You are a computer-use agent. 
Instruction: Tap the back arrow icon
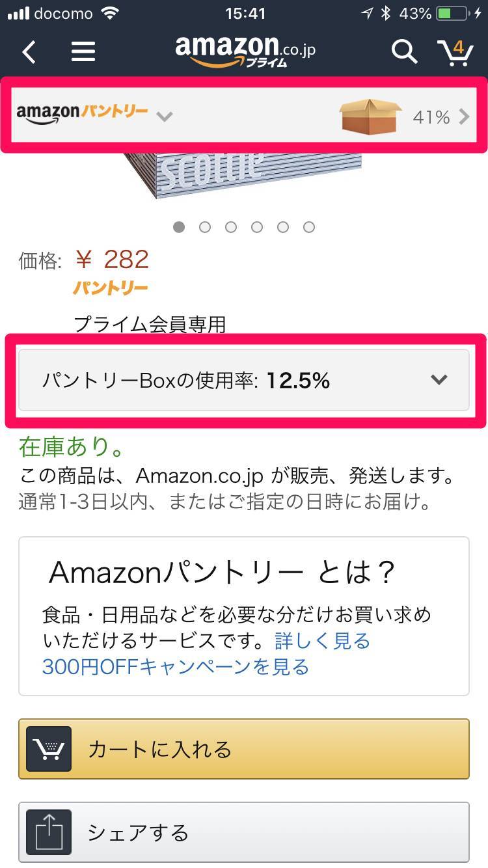(x=29, y=52)
